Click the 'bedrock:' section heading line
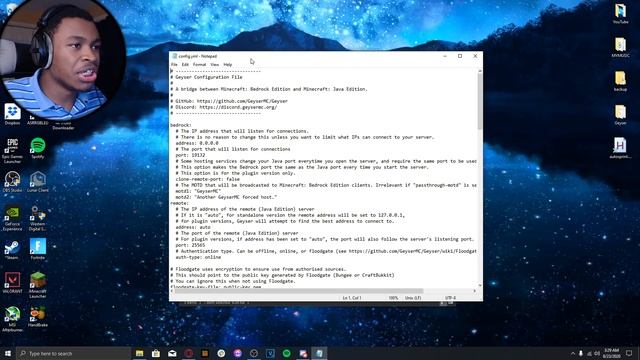 click(x=181, y=125)
